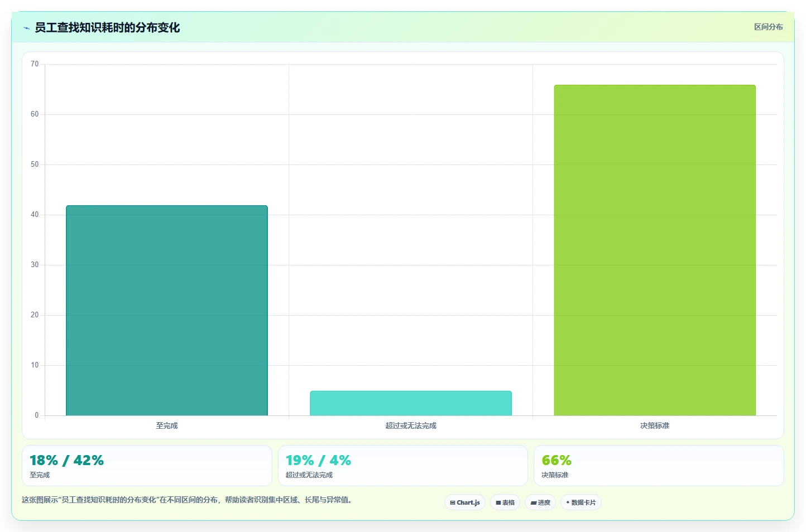
Task: Click the y-axis value 20
Action: (x=35, y=315)
